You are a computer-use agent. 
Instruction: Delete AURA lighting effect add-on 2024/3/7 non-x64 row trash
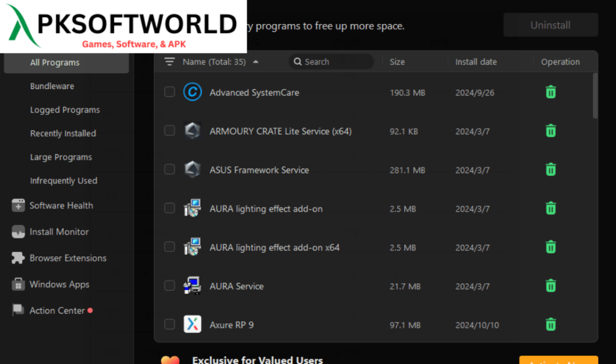[x=551, y=208]
